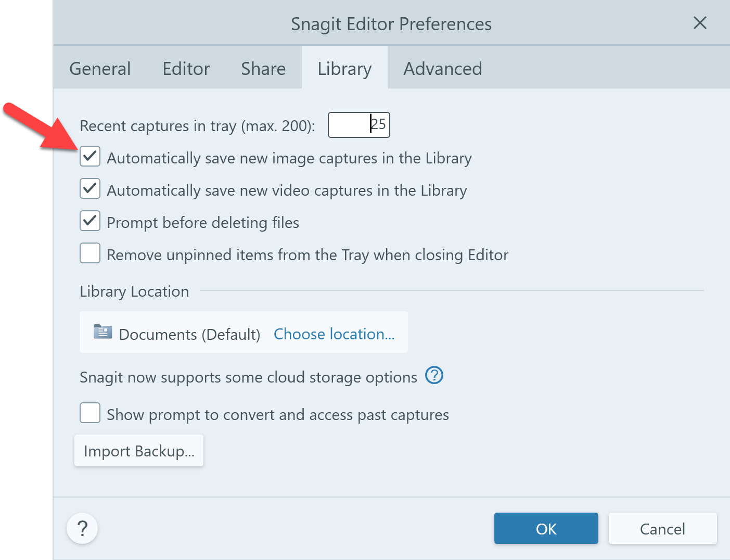
Task: Disable automatically save new video captures
Action: coord(90,189)
